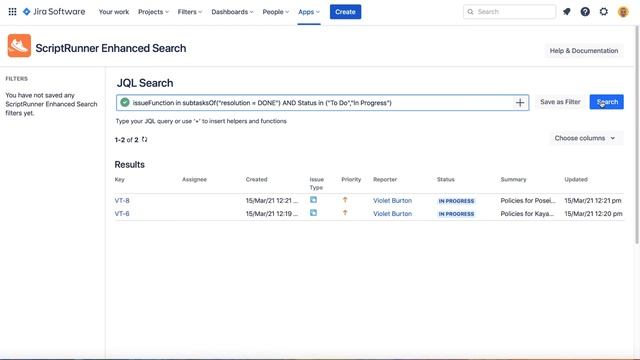Click the Assignee column header
This screenshot has width=640, height=360.
click(194, 179)
